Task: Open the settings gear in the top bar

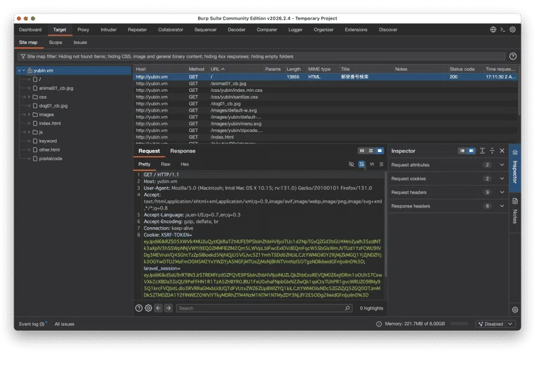Action: (513, 30)
